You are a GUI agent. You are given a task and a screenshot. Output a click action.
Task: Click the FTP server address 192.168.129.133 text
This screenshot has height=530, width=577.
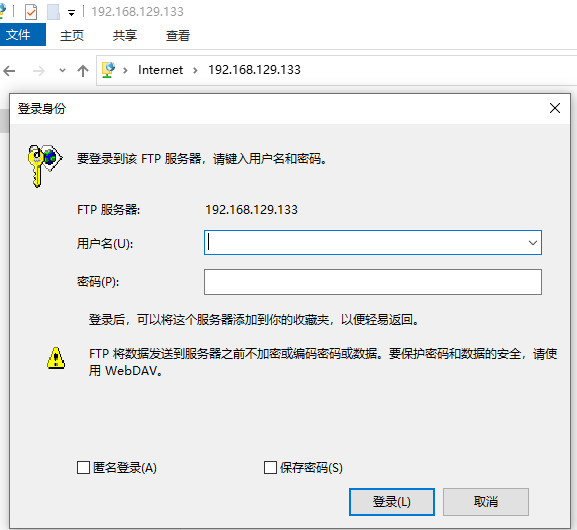click(x=251, y=210)
